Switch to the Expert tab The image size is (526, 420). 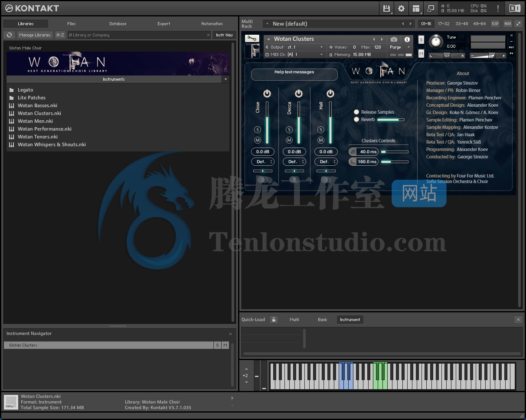coord(163,24)
